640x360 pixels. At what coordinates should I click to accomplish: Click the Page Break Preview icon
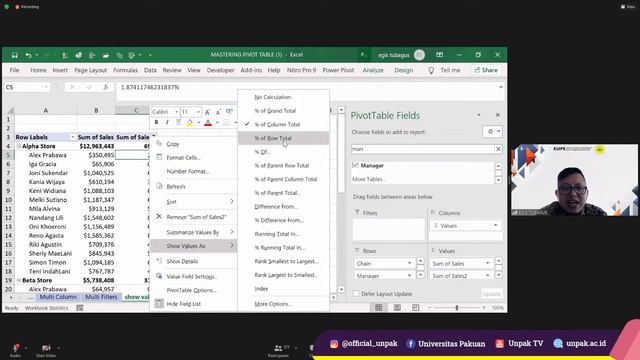point(415,307)
